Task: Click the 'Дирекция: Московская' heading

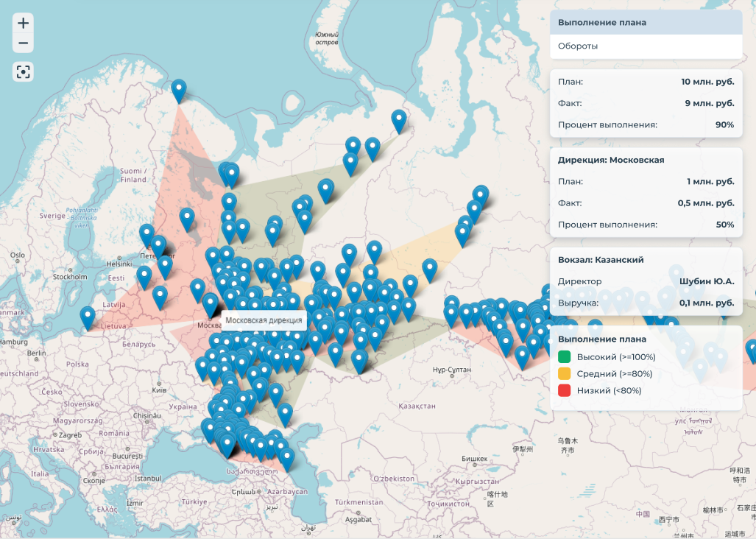Action: [611, 160]
